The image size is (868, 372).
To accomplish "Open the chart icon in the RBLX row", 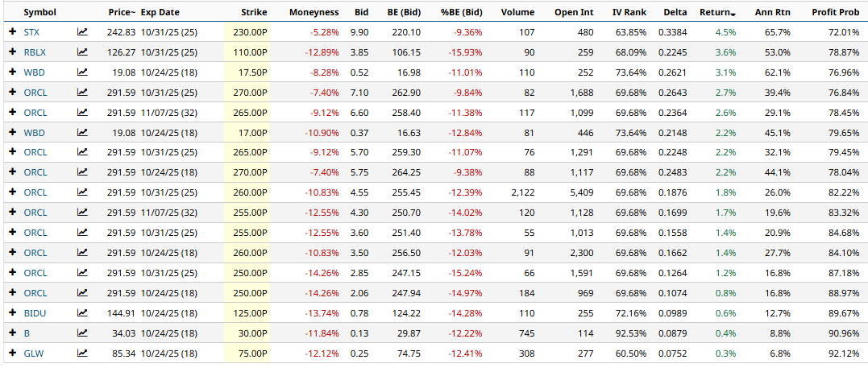I will [x=82, y=52].
